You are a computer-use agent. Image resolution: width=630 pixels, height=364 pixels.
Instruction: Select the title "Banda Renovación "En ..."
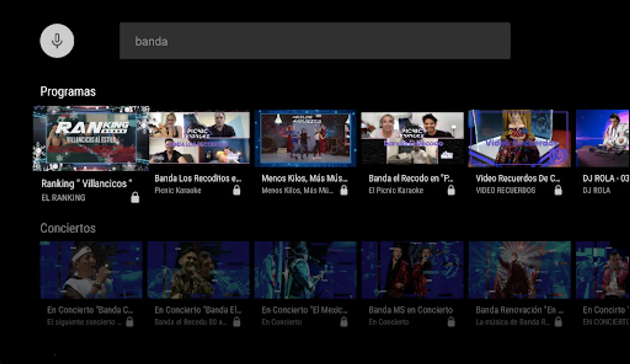pyautogui.click(x=520, y=310)
